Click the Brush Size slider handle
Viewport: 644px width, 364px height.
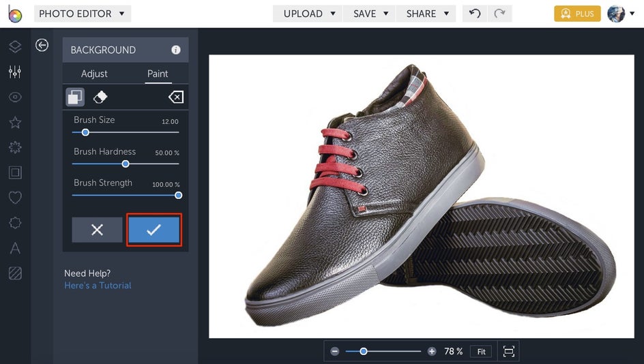[85, 132]
